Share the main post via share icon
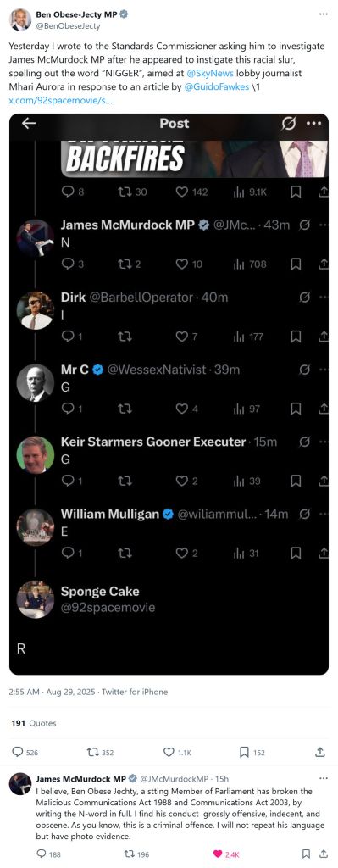Image resolution: width=338 pixels, height=868 pixels. tap(319, 753)
